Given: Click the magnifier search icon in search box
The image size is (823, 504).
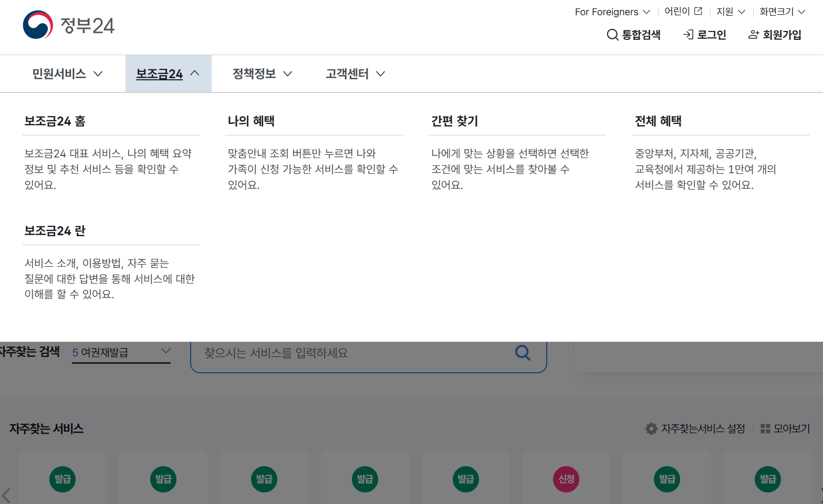Looking at the screenshot, I should pos(523,352).
